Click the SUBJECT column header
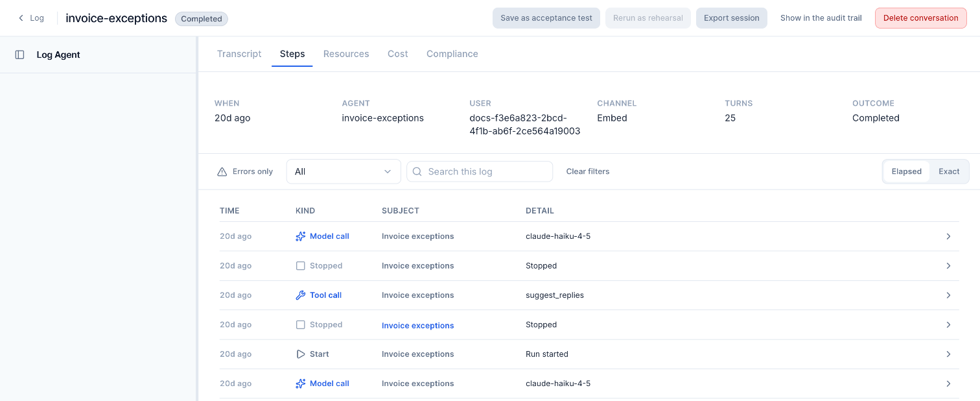The height and width of the screenshot is (401, 980). pyautogui.click(x=401, y=211)
